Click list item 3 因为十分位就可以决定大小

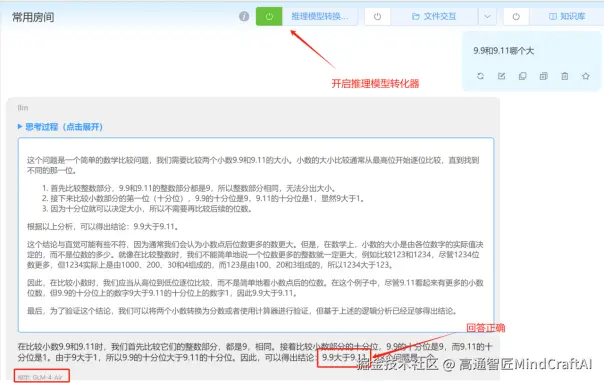click(x=148, y=209)
